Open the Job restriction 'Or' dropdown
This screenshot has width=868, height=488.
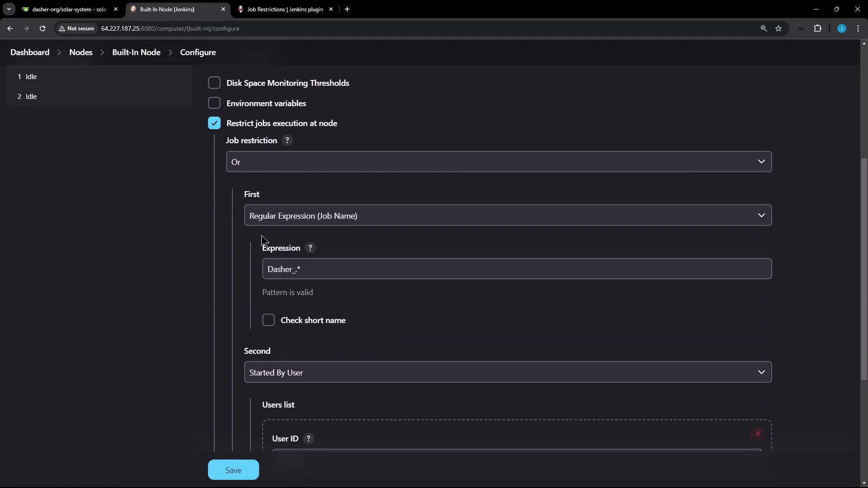click(499, 162)
